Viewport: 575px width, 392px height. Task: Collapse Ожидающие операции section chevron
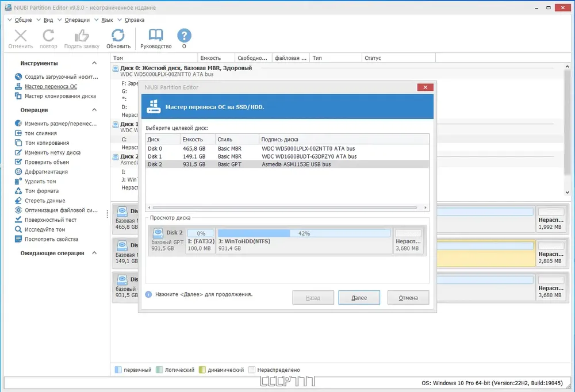[94, 253]
